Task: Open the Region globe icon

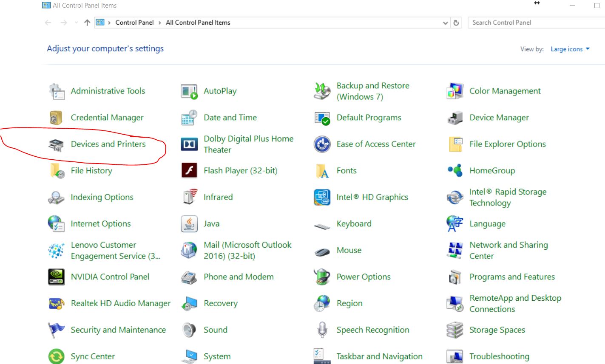Action: click(x=322, y=304)
